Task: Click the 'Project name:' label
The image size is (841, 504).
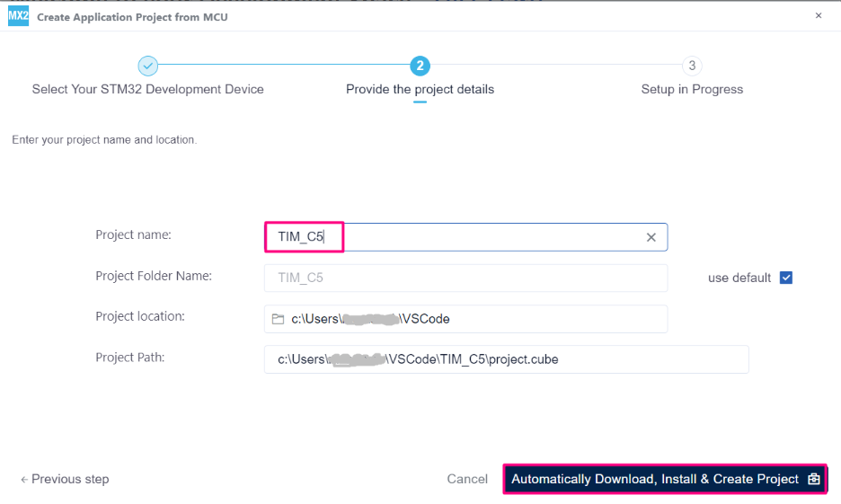Action: click(x=134, y=234)
